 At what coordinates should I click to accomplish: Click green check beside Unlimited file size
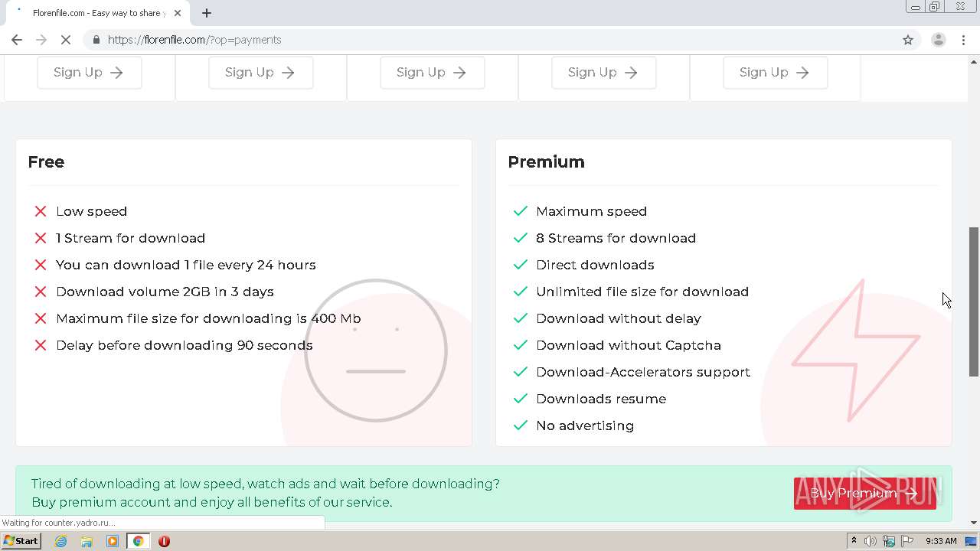coord(521,292)
